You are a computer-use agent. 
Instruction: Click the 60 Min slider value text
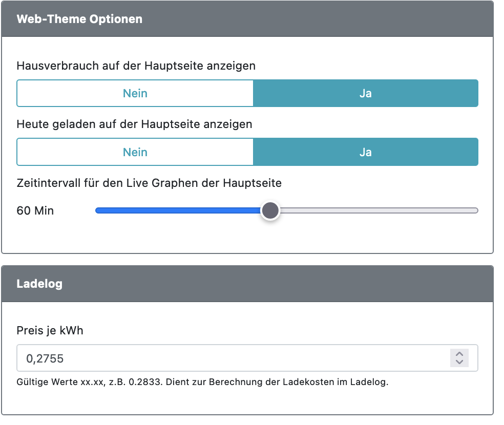tap(35, 210)
